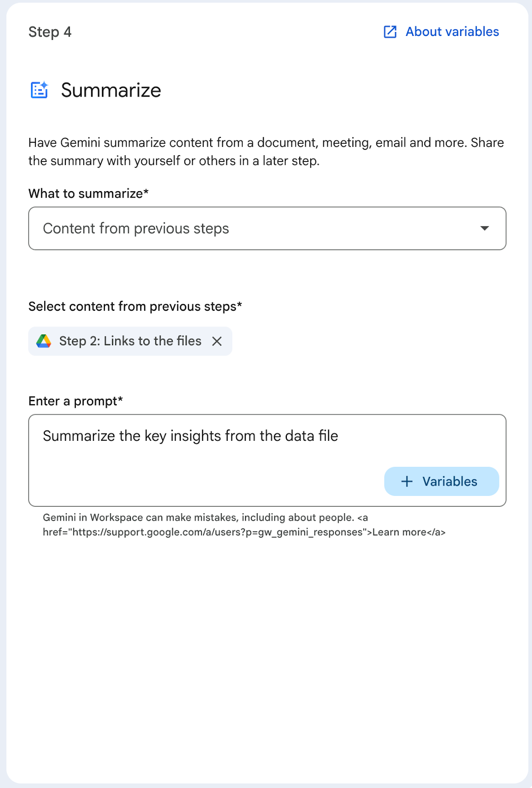Click the Google Drive icon in chip
The image size is (532, 788).
tap(44, 341)
